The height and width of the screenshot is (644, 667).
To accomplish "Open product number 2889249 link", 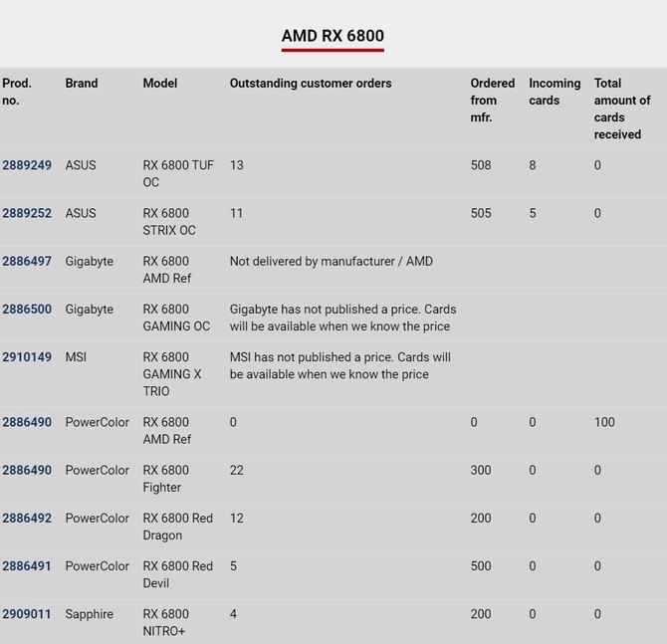I will tap(27, 165).
